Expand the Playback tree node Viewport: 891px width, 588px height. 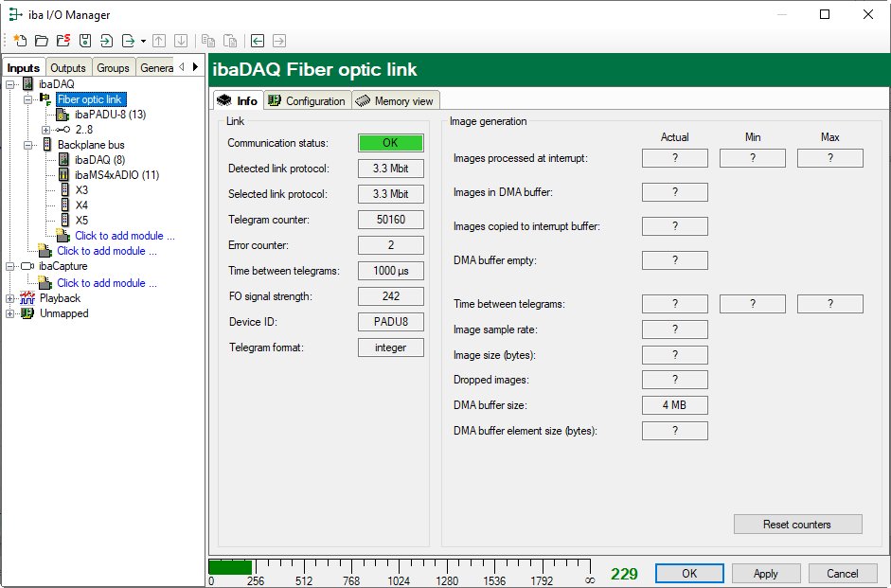(10, 298)
